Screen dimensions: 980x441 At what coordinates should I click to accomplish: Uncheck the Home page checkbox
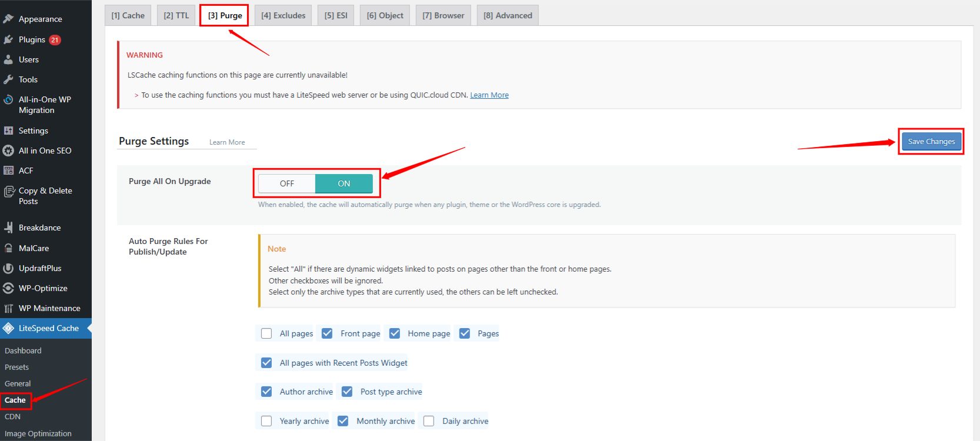pos(395,333)
